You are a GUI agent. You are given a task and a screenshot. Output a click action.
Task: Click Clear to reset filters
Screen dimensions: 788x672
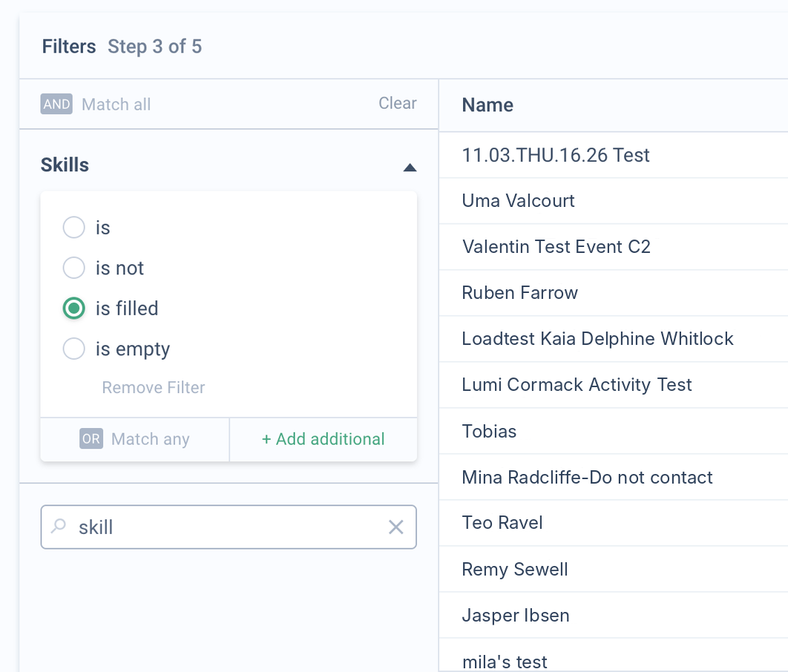[398, 103]
